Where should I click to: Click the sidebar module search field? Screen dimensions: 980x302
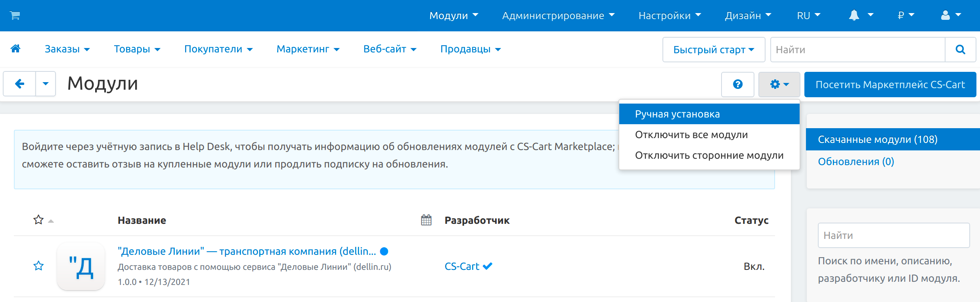tap(894, 235)
